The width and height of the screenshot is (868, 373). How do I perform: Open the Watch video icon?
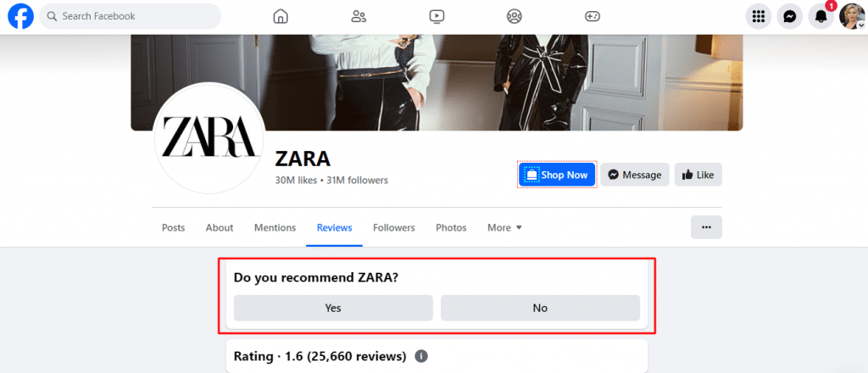click(x=437, y=16)
